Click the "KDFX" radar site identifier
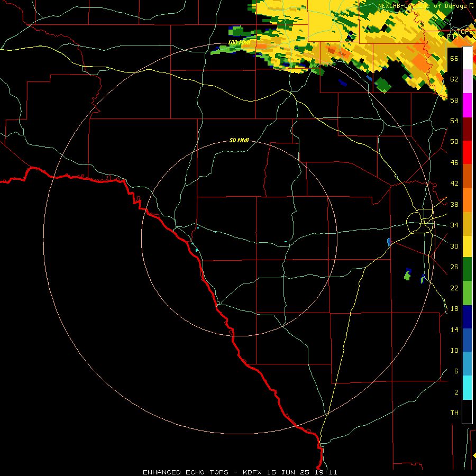Image resolution: width=476 pixels, height=476 pixels. [x=252, y=472]
